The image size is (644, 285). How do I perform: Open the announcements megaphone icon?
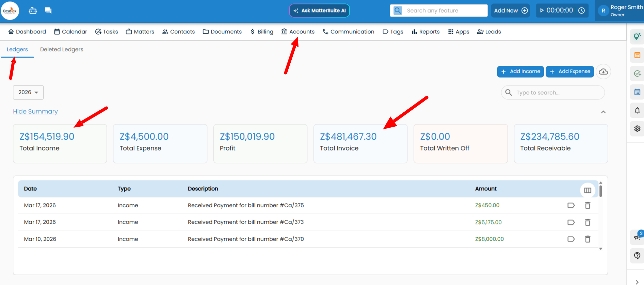(637, 237)
